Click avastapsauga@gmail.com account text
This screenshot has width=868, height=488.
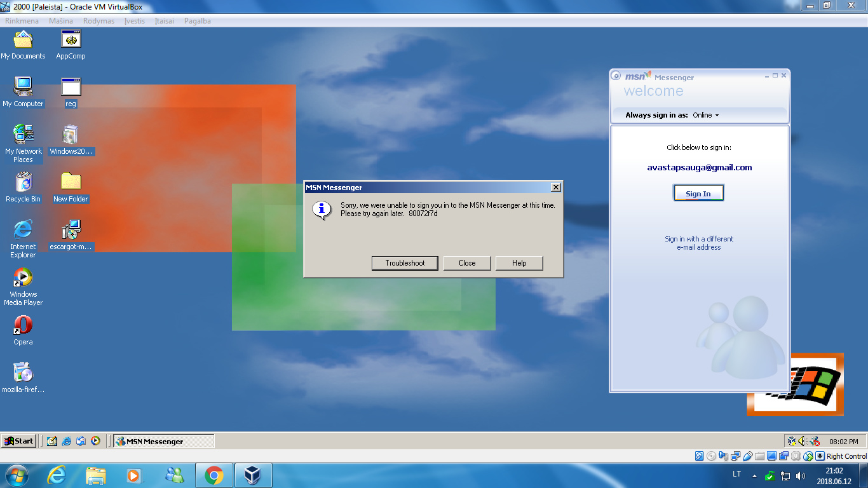click(699, 168)
